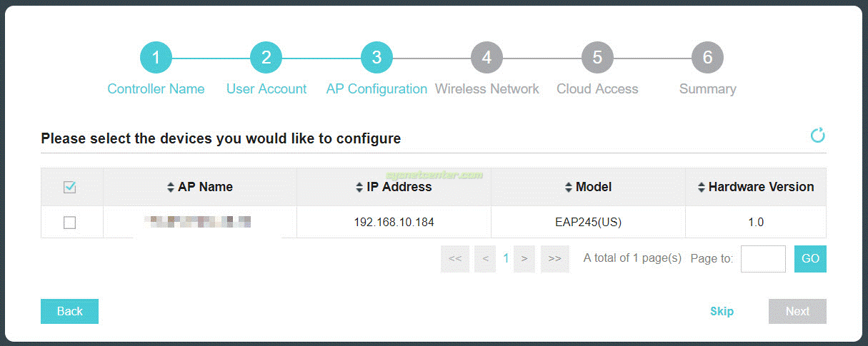Image resolution: width=868 pixels, height=346 pixels.
Task: Select page number 1
Action: (506, 259)
